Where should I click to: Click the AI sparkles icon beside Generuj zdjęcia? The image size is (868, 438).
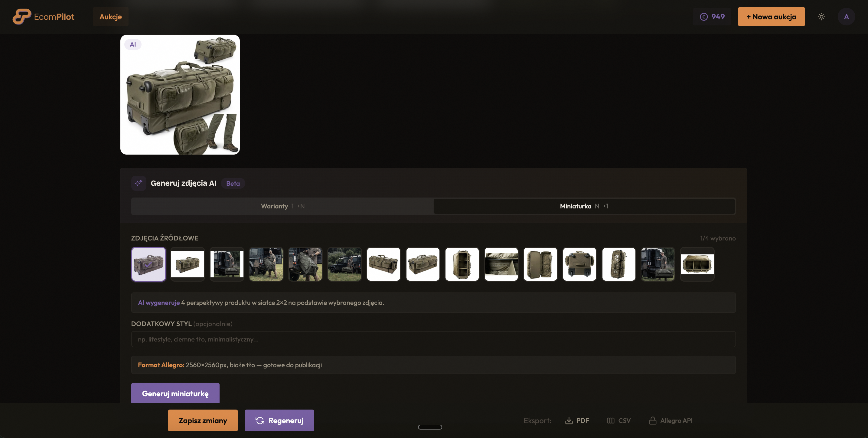[139, 183]
